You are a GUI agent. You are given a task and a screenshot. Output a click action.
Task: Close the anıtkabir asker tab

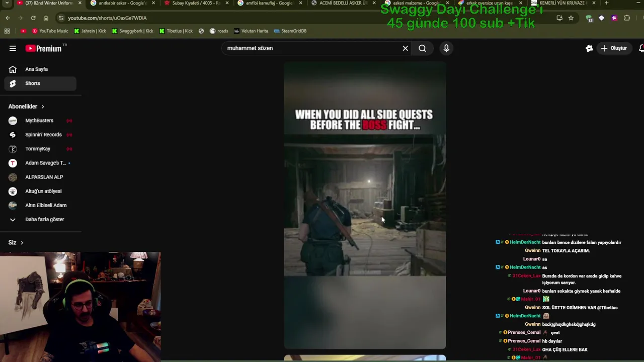coord(153,3)
